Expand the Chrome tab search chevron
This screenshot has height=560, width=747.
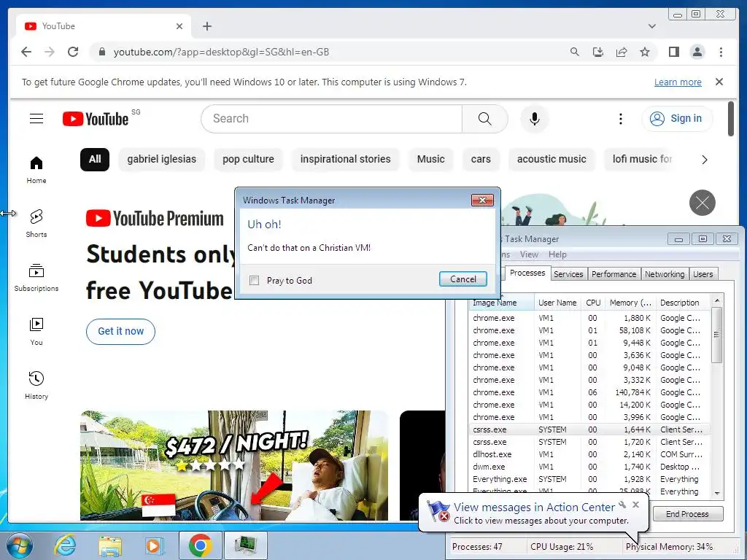click(651, 26)
